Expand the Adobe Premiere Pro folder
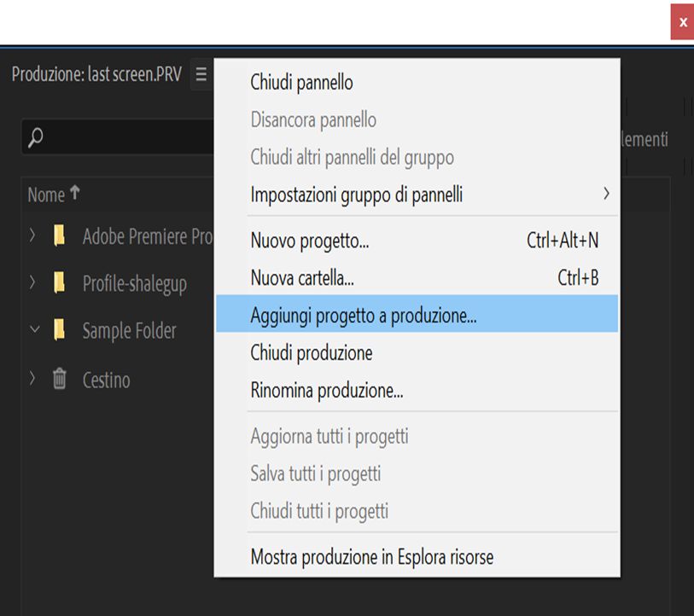This screenshot has height=616, width=694. [33, 235]
